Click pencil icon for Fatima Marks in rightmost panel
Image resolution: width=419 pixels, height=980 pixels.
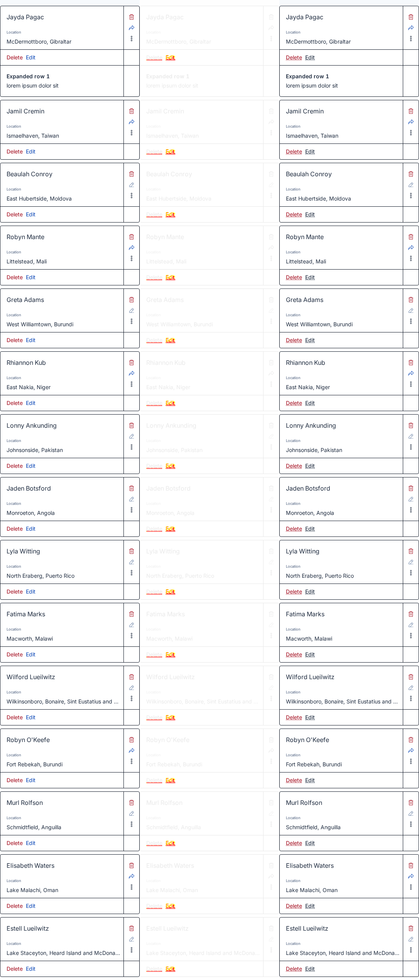coord(411,625)
